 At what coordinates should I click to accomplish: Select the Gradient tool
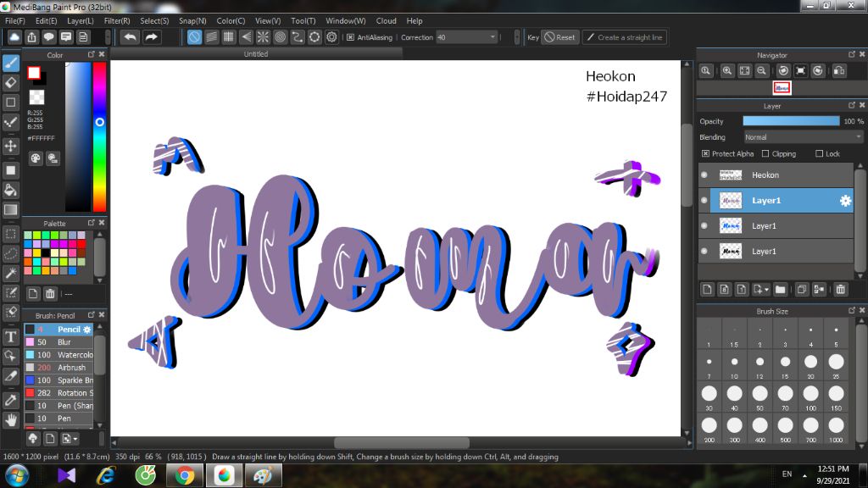[x=10, y=210]
